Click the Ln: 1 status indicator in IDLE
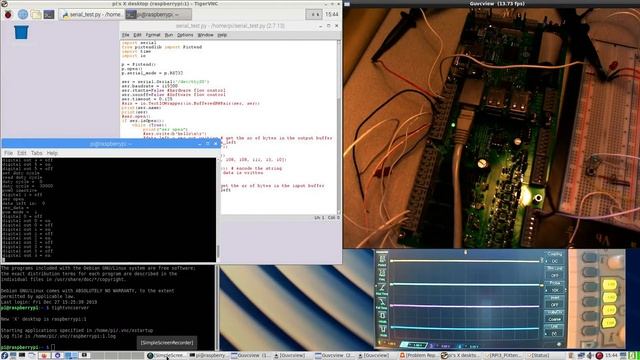 pos(320,218)
